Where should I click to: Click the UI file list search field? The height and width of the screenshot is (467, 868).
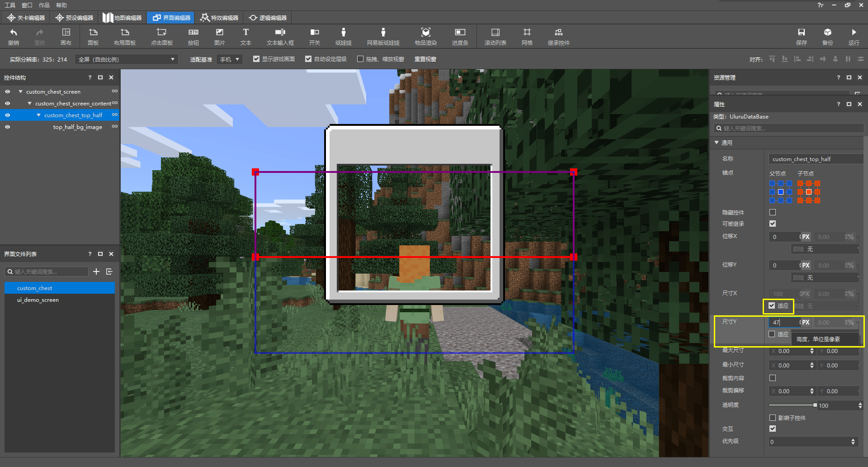point(47,272)
